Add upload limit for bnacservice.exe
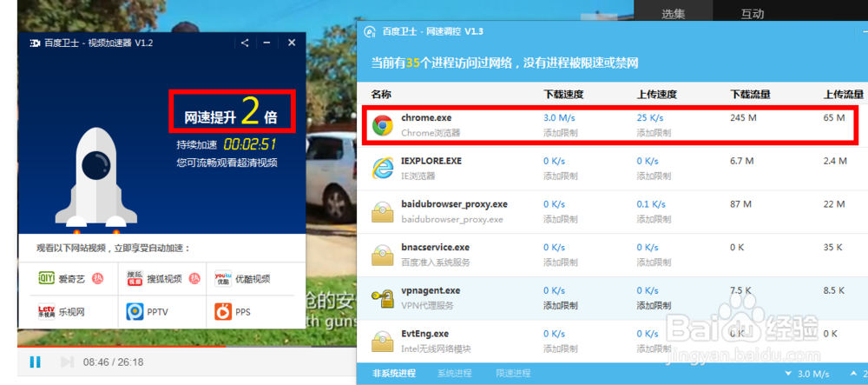 pyautogui.click(x=654, y=262)
